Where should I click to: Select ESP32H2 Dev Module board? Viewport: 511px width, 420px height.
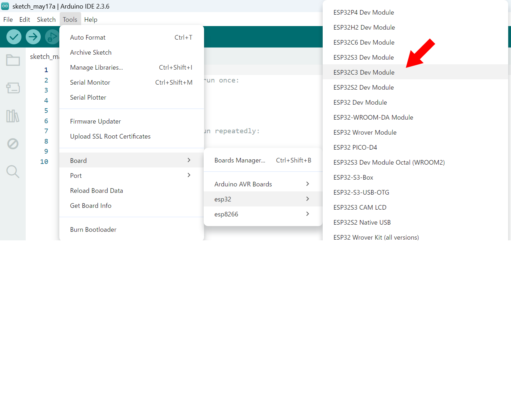tap(415, 27)
